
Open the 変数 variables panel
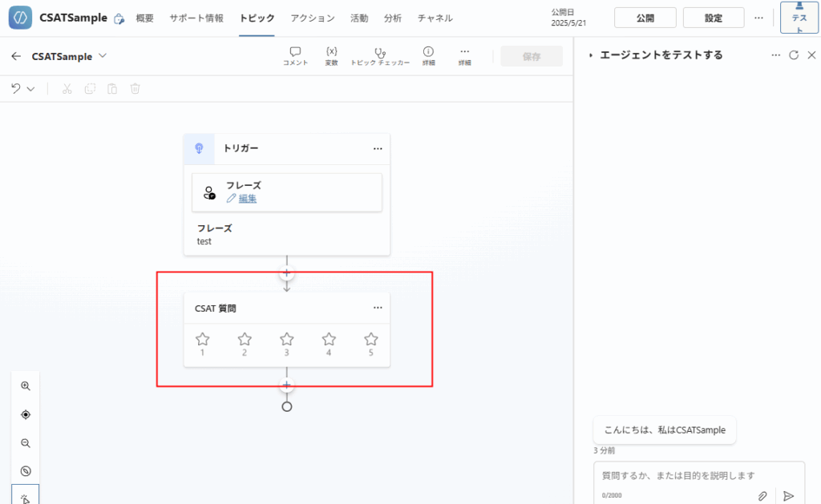pyautogui.click(x=331, y=56)
